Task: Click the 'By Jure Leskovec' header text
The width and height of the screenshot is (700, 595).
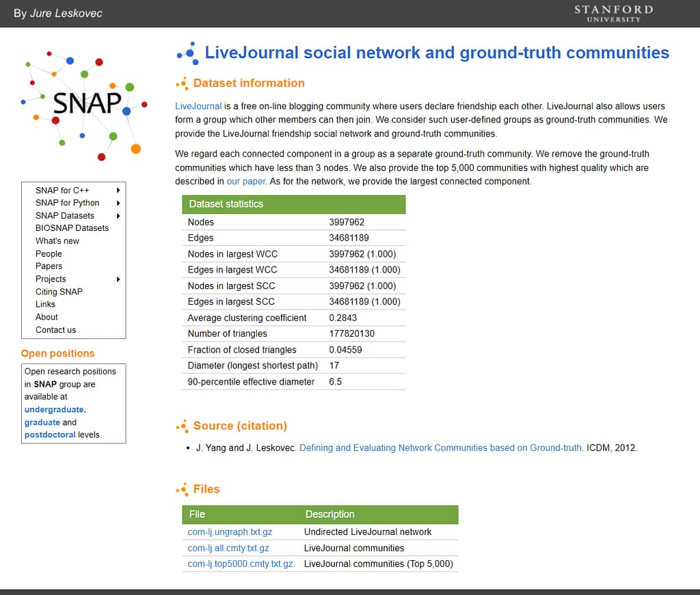Action: click(x=57, y=14)
